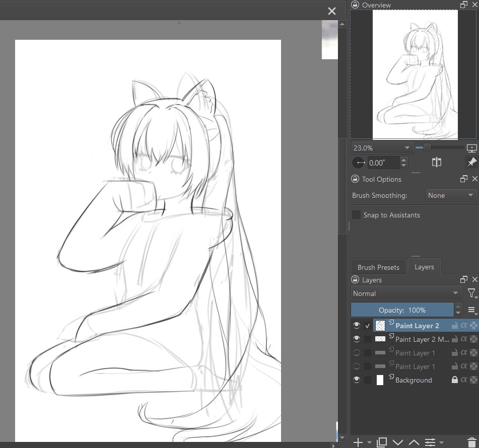Hide the Paint Layer 2 layer
The image size is (479, 448).
point(356,326)
